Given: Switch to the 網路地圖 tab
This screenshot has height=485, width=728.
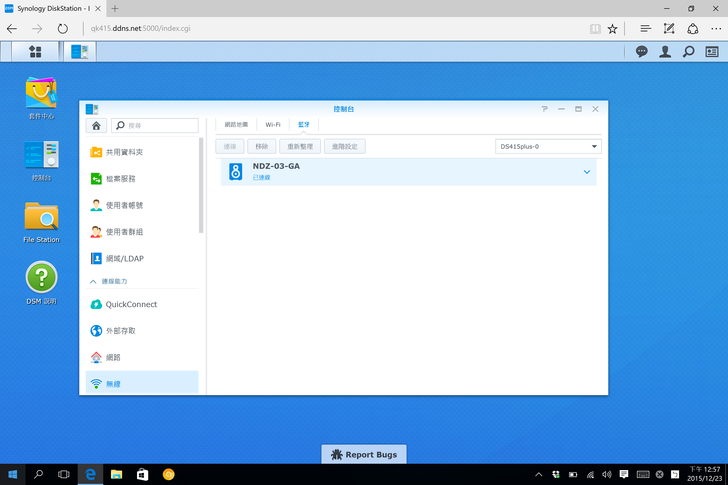Looking at the screenshot, I should [x=236, y=125].
